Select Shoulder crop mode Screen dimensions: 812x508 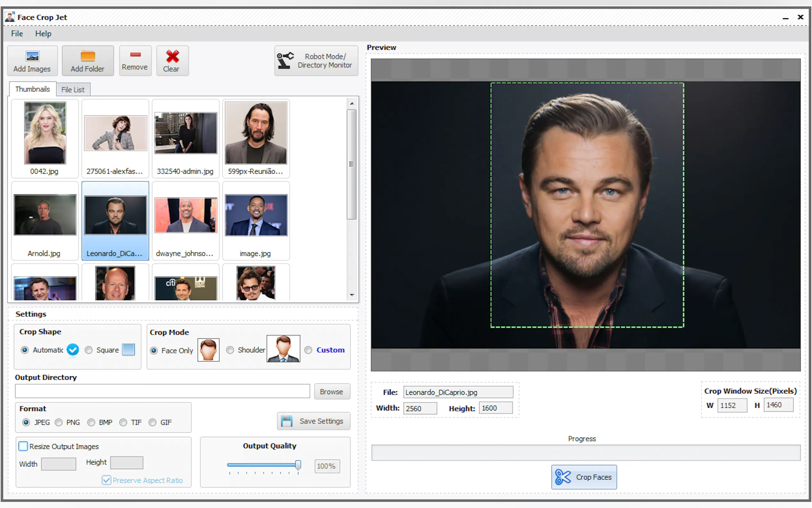[230, 350]
